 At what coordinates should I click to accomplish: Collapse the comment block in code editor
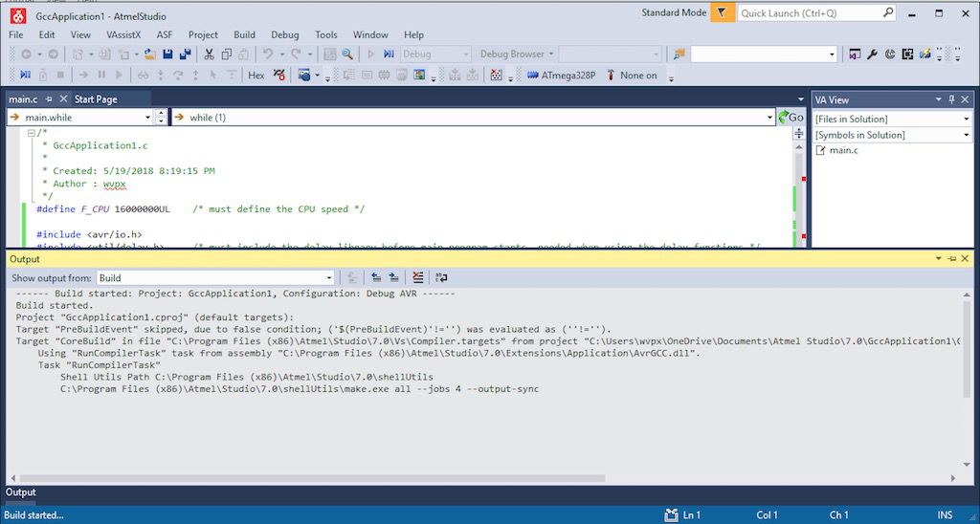pos(32,133)
